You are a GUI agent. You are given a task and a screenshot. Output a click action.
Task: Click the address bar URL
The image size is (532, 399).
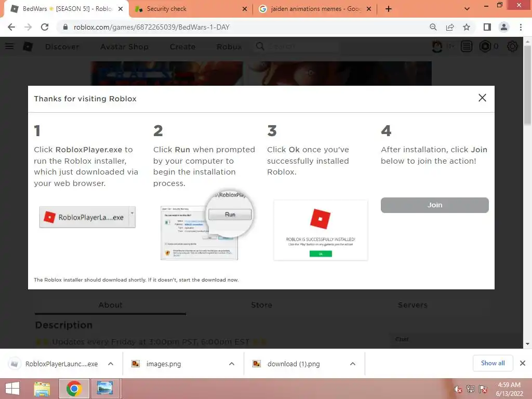[x=152, y=27]
